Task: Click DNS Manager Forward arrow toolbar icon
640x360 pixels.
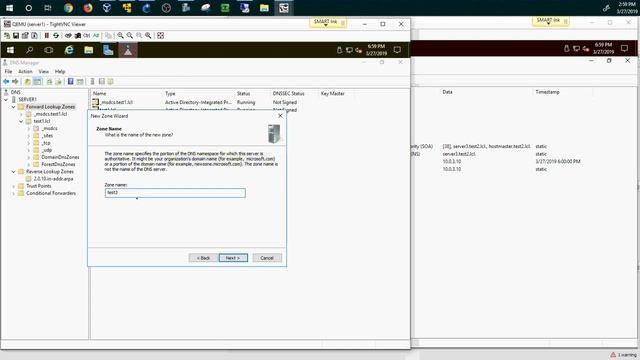Action: click(15, 82)
